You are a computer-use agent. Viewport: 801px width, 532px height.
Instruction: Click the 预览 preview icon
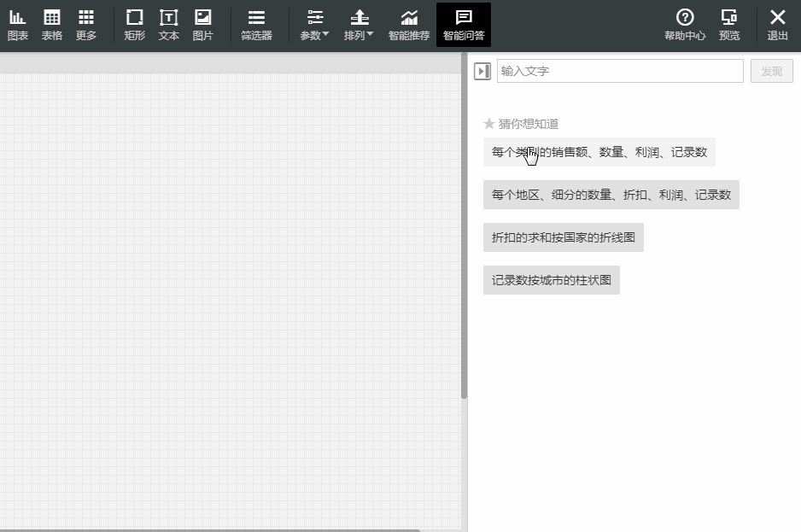(729, 25)
